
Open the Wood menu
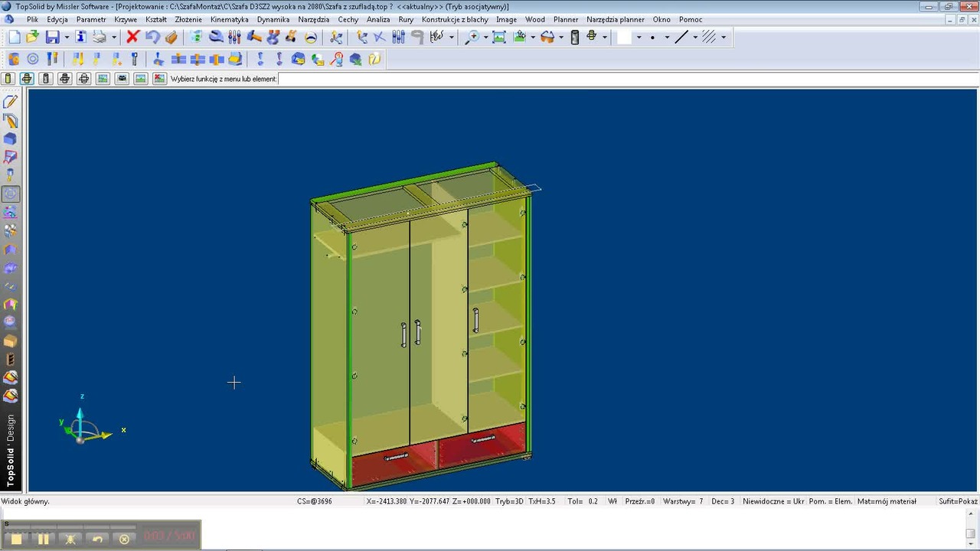click(x=534, y=19)
